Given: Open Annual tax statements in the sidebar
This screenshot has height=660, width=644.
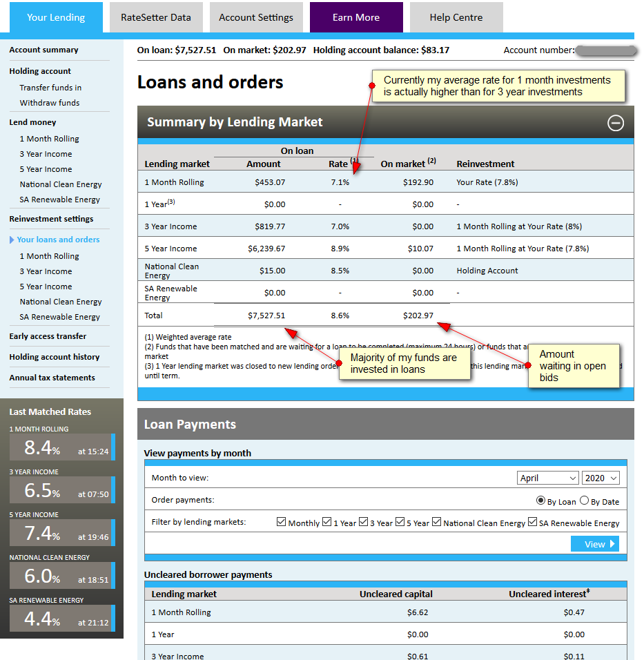Looking at the screenshot, I should point(52,378).
